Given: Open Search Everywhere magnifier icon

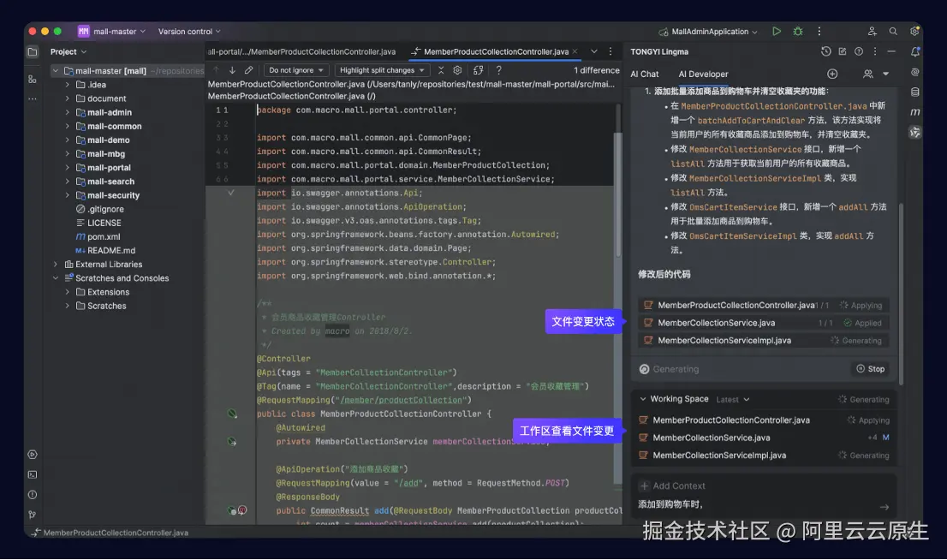Looking at the screenshot, I should click(893, 32).
